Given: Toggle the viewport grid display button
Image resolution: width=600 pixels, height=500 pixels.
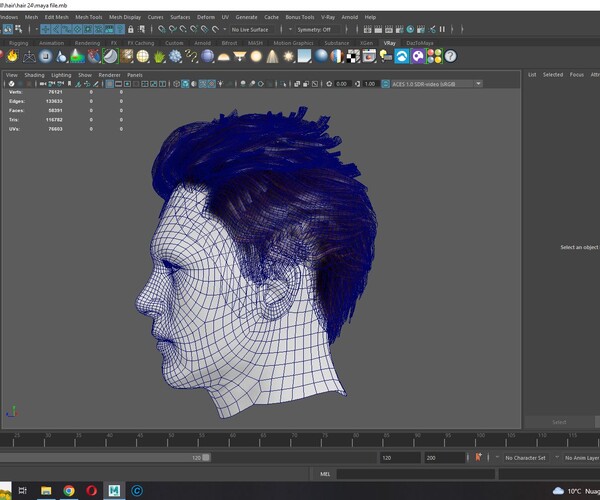Looking at the screenshot, I should (x=109, y=84).
